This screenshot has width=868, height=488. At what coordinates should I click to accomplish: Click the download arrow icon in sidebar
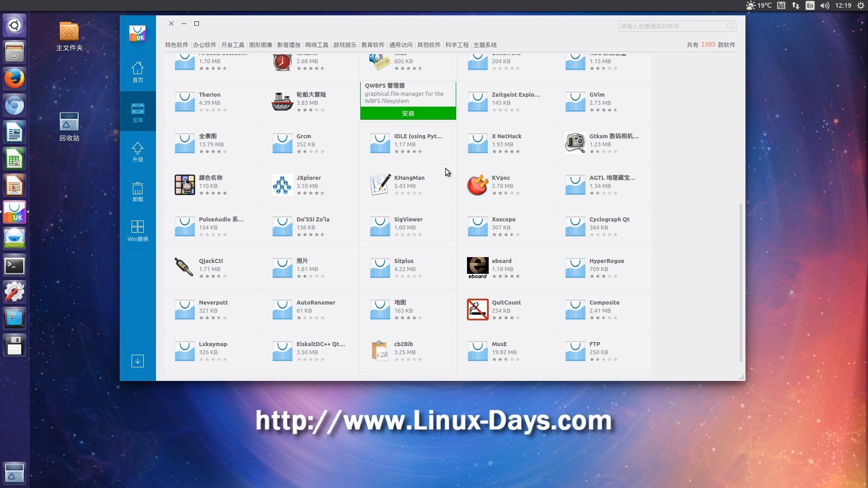pos(137,361)
